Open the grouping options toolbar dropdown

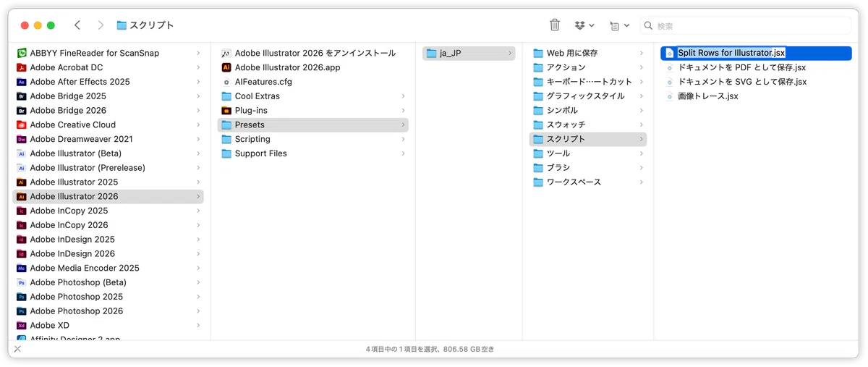pyautogui.click(x=619, y=25)
